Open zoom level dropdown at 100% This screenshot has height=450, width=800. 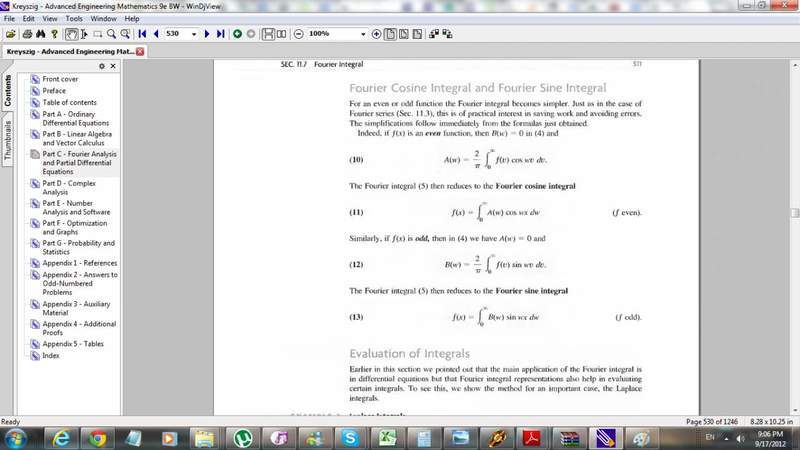pyautogui.click(x=363, y=34)
